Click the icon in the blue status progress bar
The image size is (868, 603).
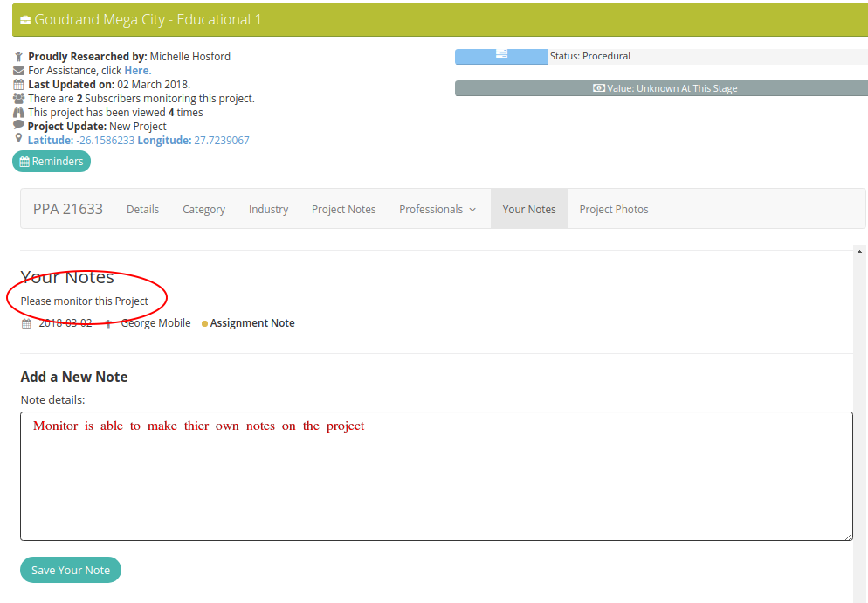[x=501, y=54]
